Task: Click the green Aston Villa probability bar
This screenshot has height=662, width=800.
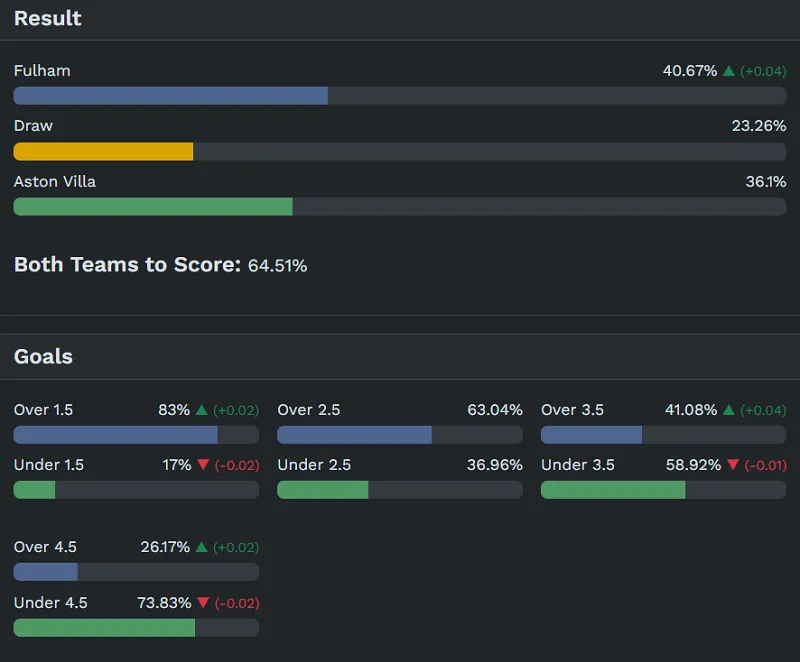Action: pyautogui.click(x=153, y=206)
